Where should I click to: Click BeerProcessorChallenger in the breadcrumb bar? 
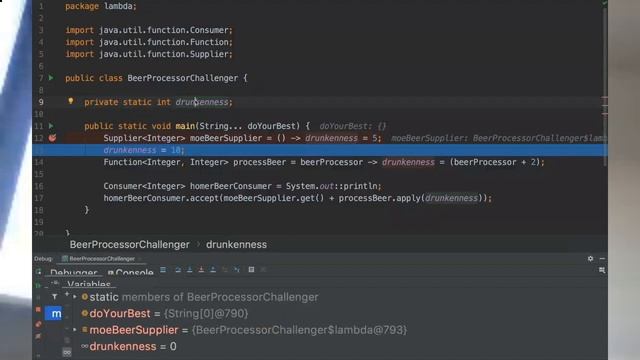pos(129,244)
